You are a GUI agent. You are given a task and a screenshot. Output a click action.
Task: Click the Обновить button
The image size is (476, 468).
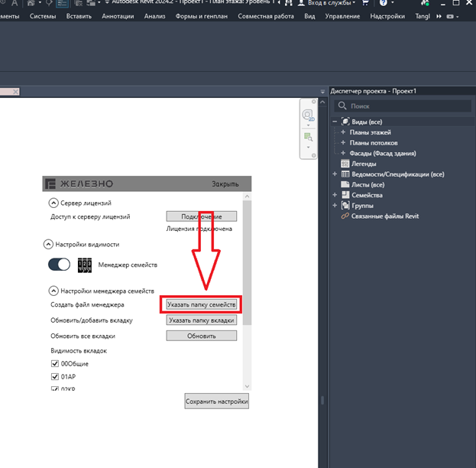pos(202,336)
